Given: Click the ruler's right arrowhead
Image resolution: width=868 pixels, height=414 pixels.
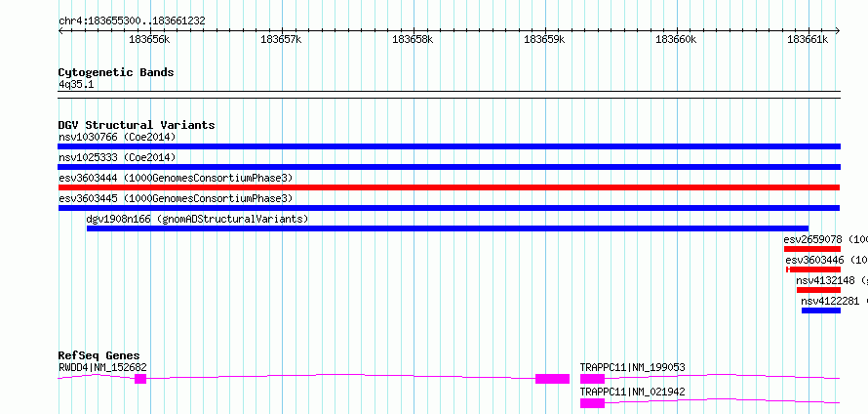Looking at the screenshot, I should [838, 31].
